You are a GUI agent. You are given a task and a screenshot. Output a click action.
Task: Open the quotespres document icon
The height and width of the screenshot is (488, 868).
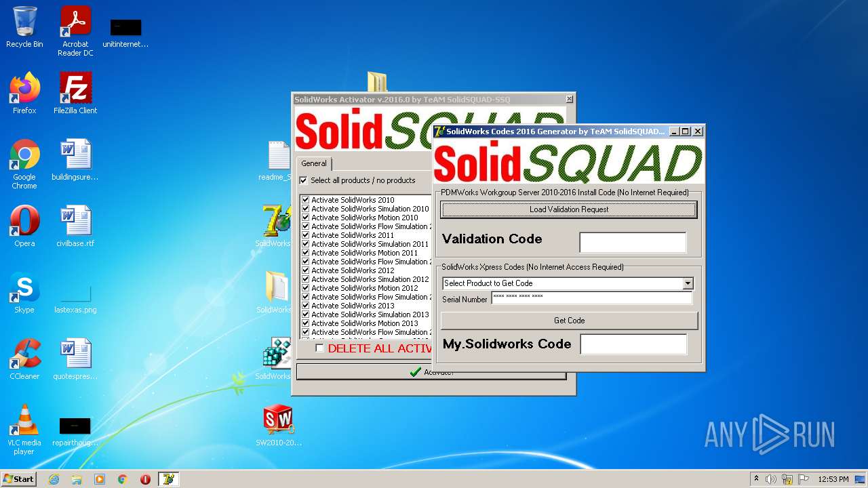(x=75, y=359)
